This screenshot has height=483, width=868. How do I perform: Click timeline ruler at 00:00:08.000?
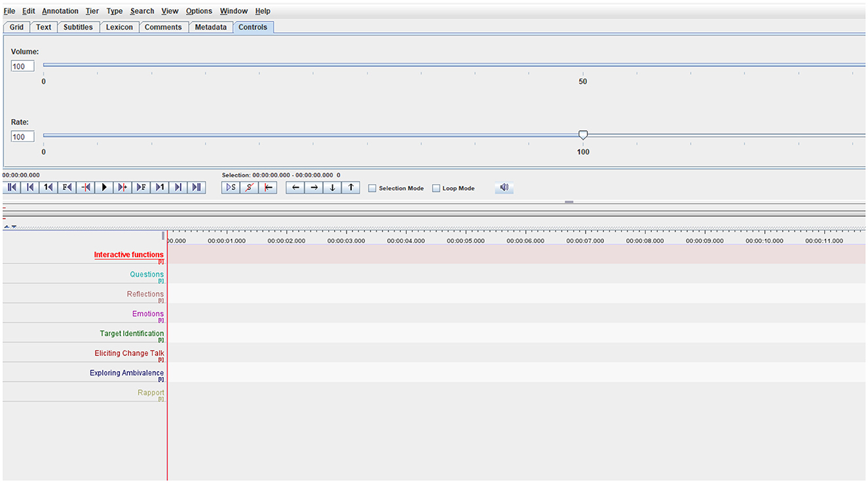coord(645,240)
